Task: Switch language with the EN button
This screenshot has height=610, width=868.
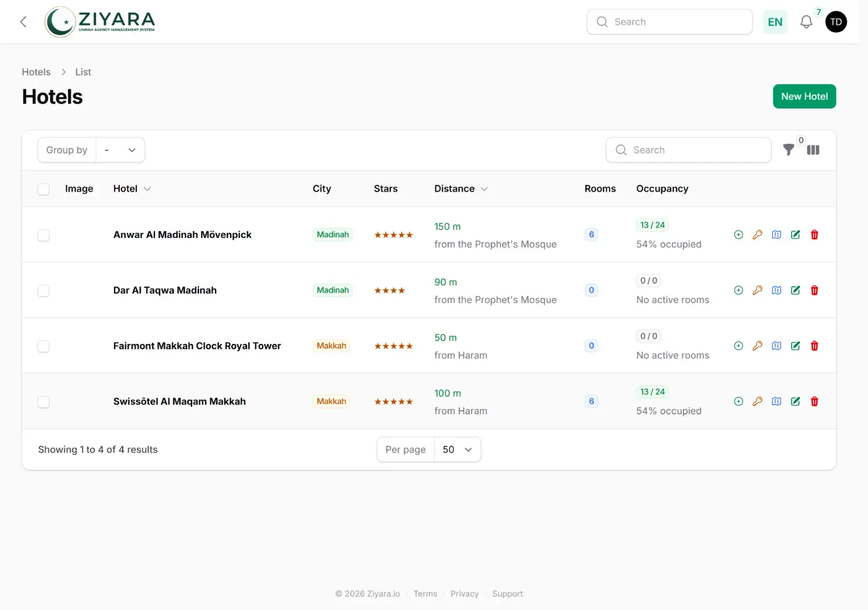Action: click(775, 22)
